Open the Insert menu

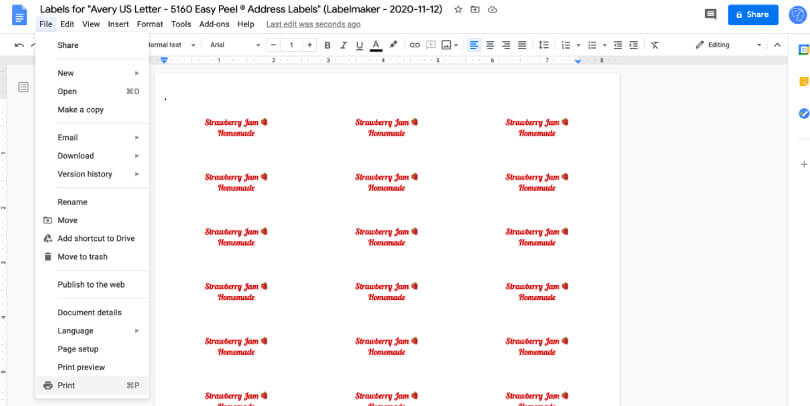pos(118,24)
